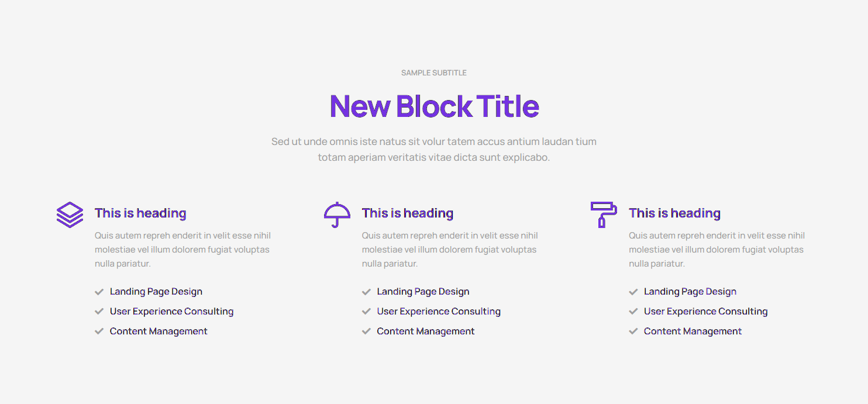Viewport: 868px width, 404px height.
Task: Click the purple umbrella icon
Action: point(337,215)
